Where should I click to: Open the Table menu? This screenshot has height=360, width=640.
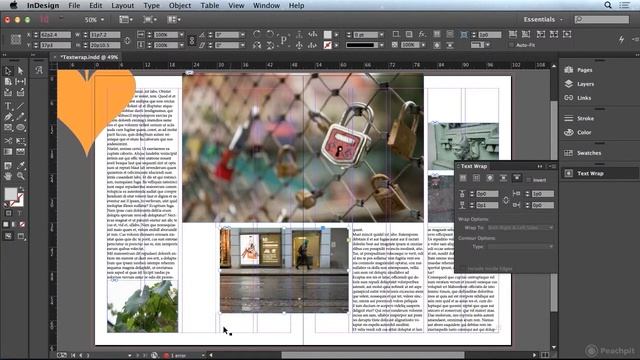pos(209,5)
